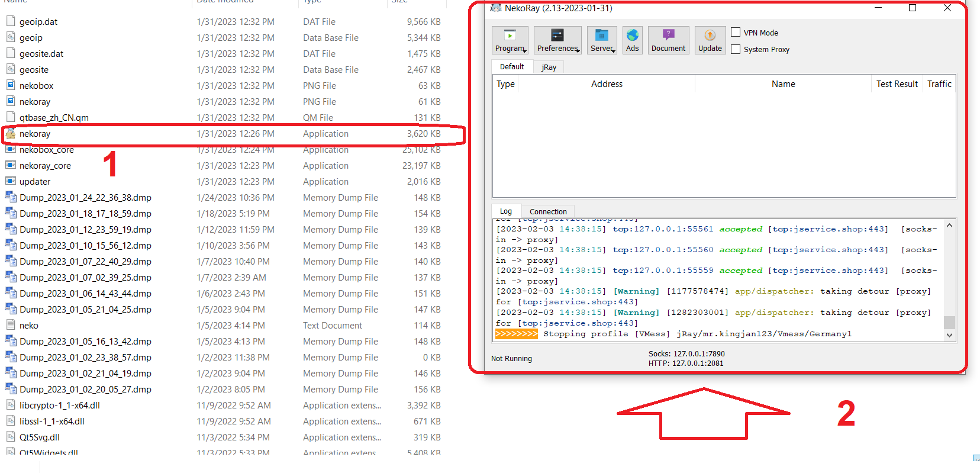Switch to the jRay group tab

(x=549, y=67)
